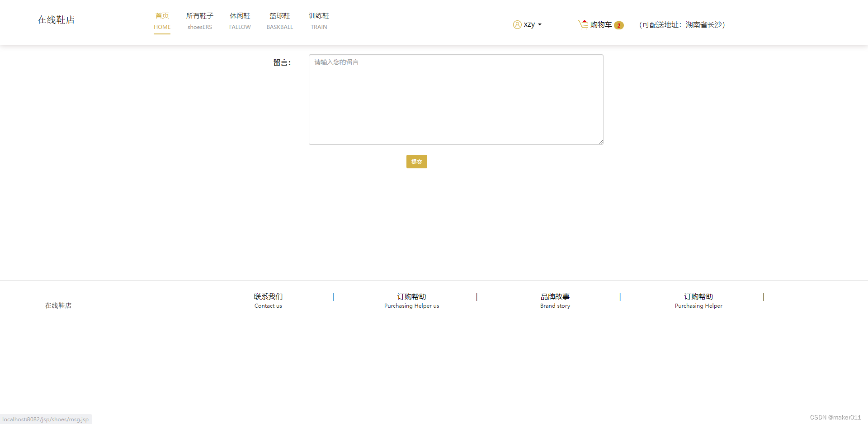Click the 提交 submit button
Viewport: 868px width, 424px height.
pyautogui.click(x=416, y=162)
